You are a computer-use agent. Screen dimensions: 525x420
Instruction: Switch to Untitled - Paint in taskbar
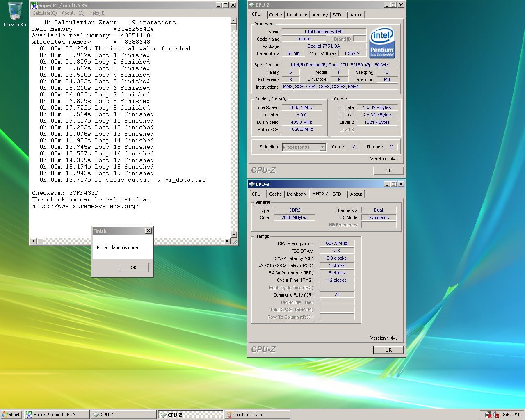click(x=257, y=415)
